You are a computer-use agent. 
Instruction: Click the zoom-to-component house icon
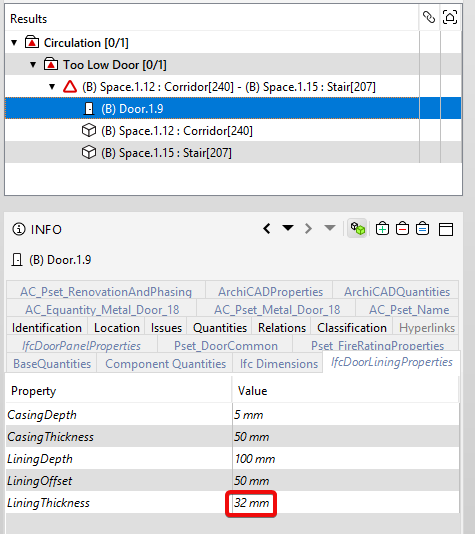click(450, 17)
